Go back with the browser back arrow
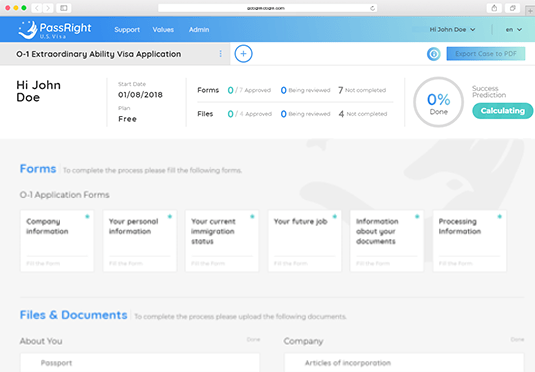Viewport: 535px width, 372px height. (37, 8)
